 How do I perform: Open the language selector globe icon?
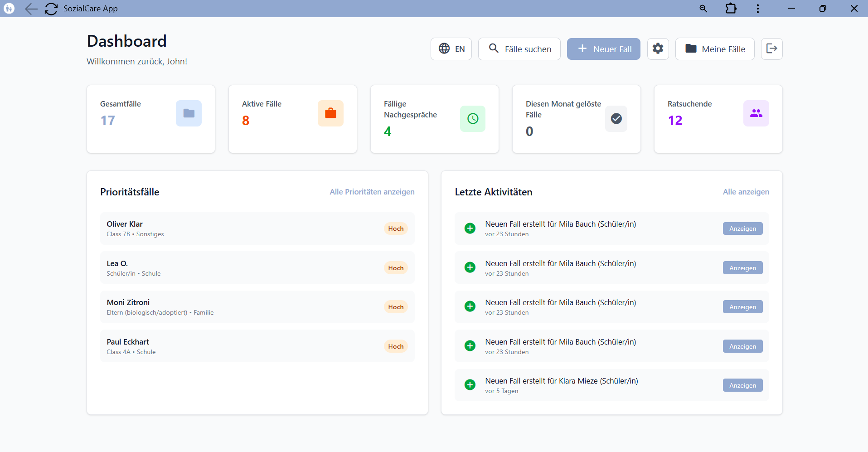point(444,49)
